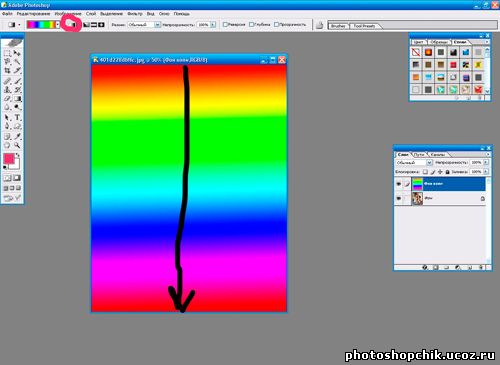500x365 pixels.
Task: Open the Brushes palette tab
Action: (338, 26)
